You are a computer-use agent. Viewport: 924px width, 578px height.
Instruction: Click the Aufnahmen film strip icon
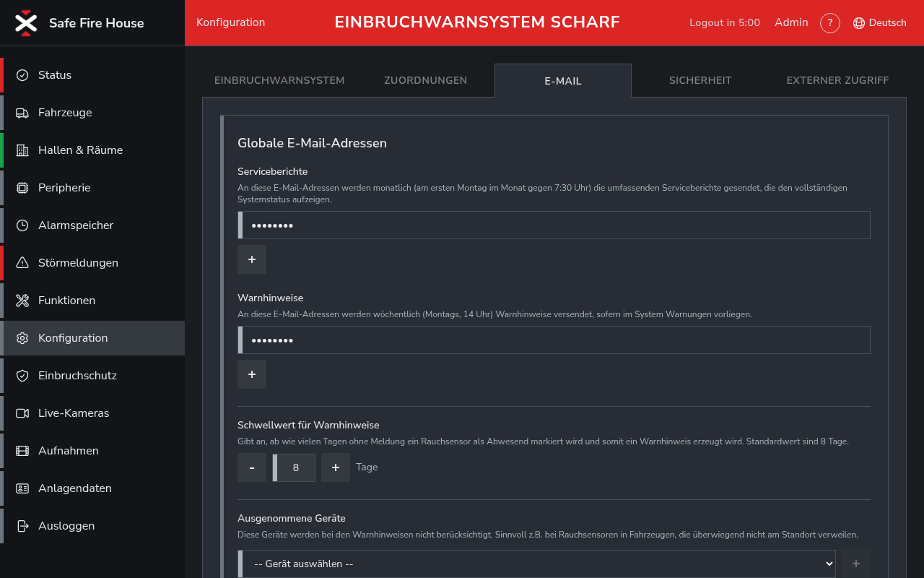click(x=22, y=451)
